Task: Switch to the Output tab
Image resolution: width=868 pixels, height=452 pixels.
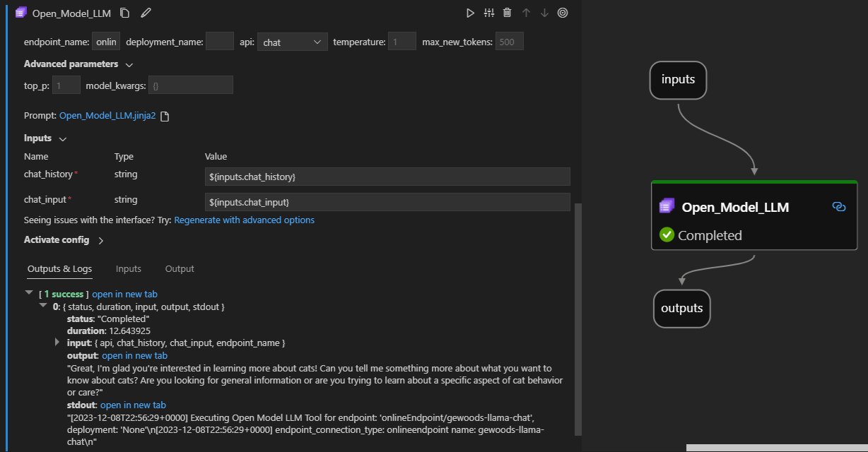Action: (x=179, y=268)
